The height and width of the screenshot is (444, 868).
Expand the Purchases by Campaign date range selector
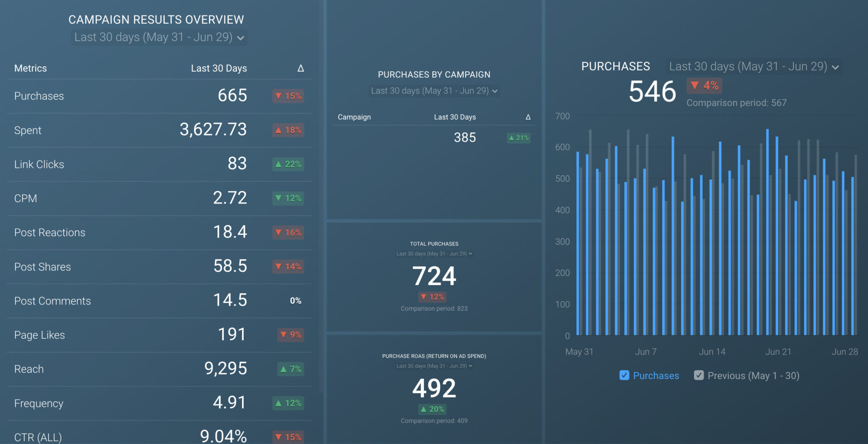(434, 91)
